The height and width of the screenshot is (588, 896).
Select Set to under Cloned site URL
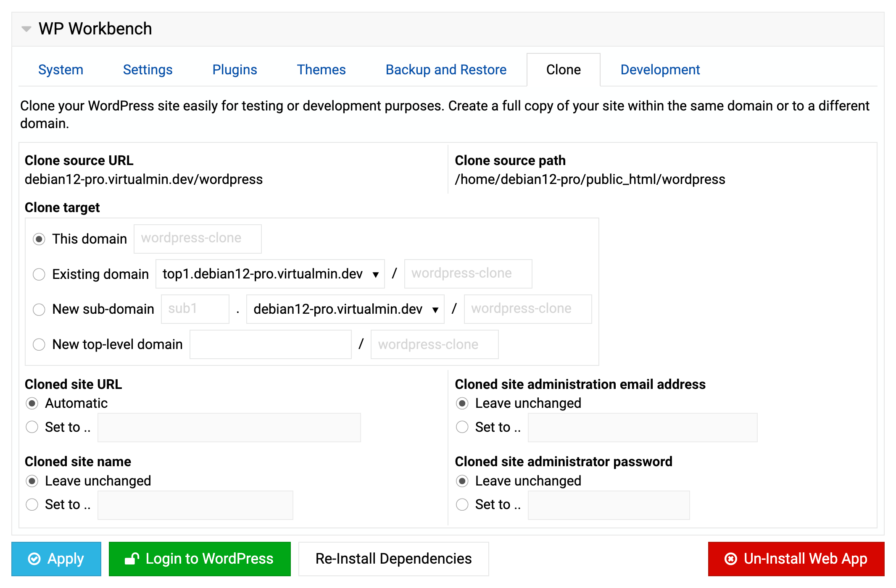click(x=32, y=427)
